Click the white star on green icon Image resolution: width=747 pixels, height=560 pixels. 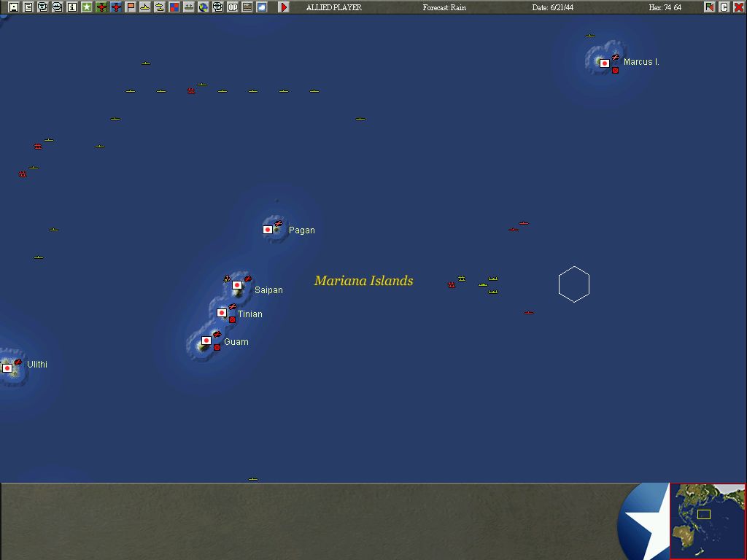point(87,7)
